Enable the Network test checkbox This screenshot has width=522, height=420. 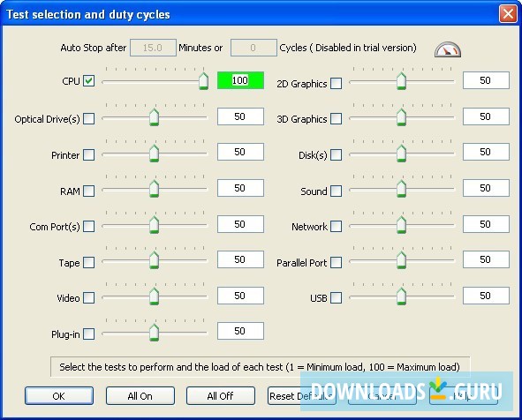coord(336,226)
